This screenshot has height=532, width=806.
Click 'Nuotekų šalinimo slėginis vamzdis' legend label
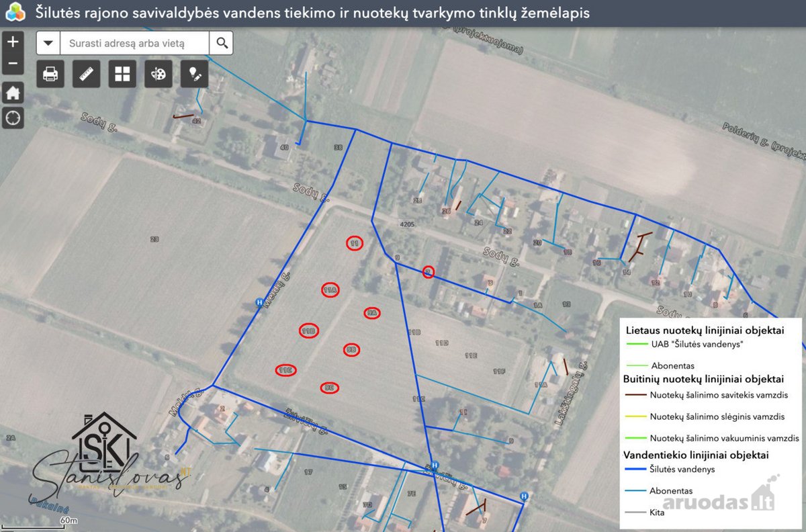pos(717,416)
